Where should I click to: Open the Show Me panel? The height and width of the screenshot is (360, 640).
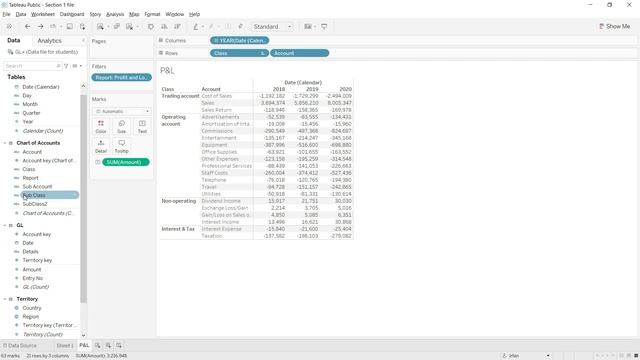tap(614, 27)
